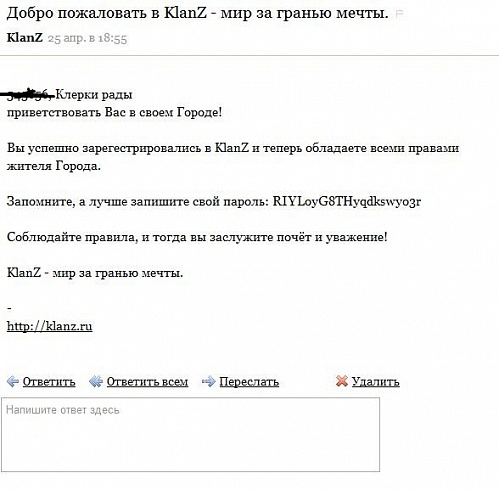The image size is (499, 490).
Task: Click the 'приветствовать Вас в своем Городе!' line
Action: click(114, 113)
